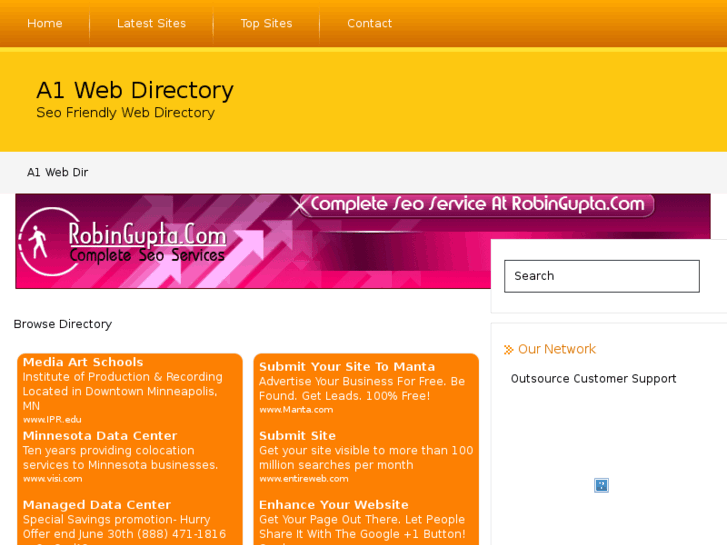Focus the Search input field
The height and width of the screenshot is (545, 727).
tap(601, 276)
